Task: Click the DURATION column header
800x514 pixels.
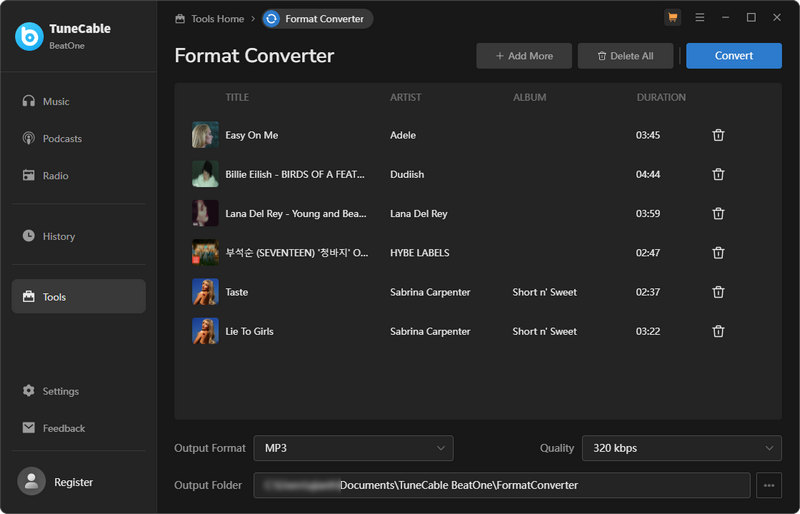Action: [x=661, y=97]
